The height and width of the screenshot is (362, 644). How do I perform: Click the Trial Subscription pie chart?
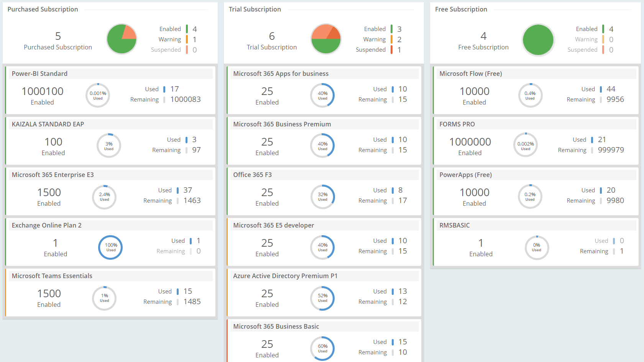tap(326, 39)
